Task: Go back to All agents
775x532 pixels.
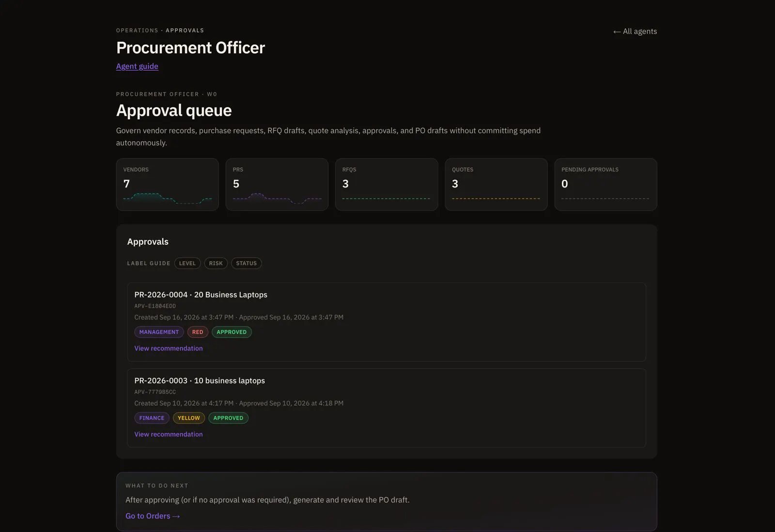Action: 635,31
